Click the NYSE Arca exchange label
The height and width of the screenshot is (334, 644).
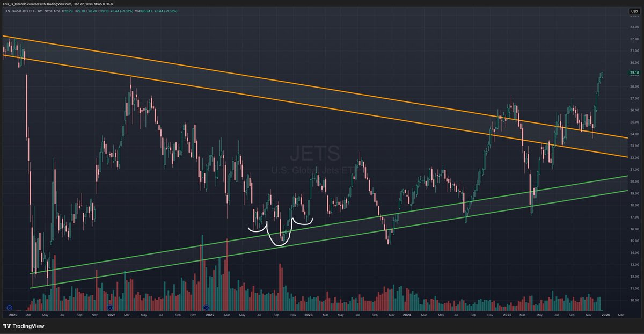tap(52, 11)
